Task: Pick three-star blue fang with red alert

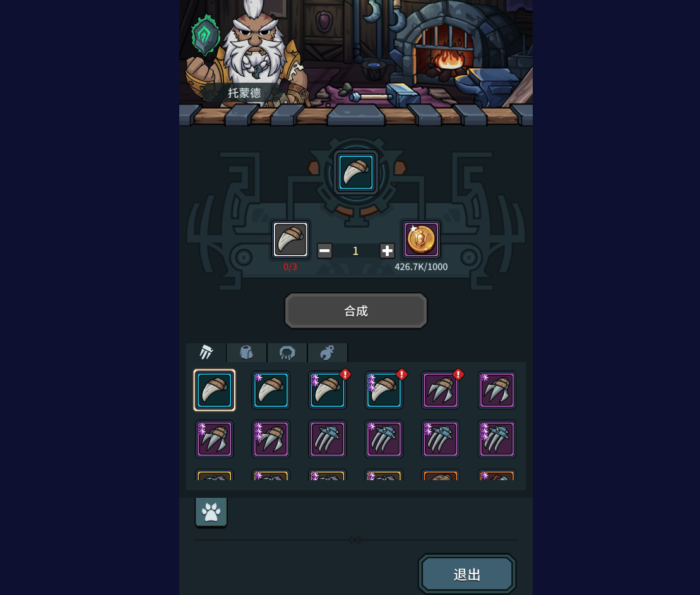Action: click(384, 390)
